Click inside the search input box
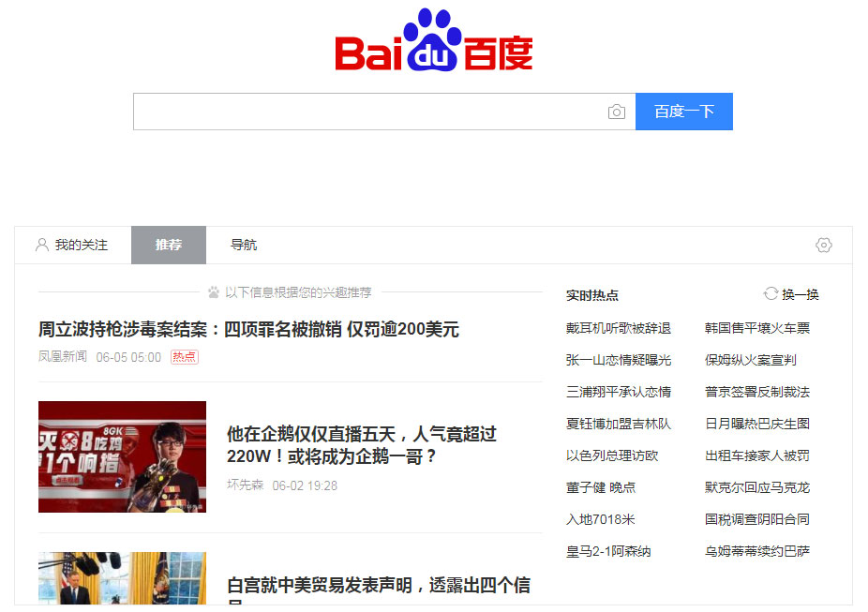The width and height of the screenshot is (868, 612). 375,111
